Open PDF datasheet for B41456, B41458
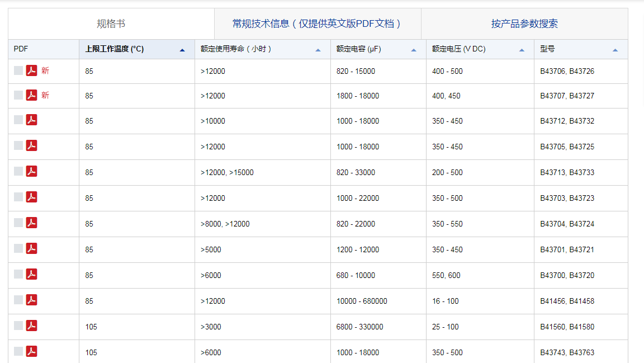 pos(32,300)
